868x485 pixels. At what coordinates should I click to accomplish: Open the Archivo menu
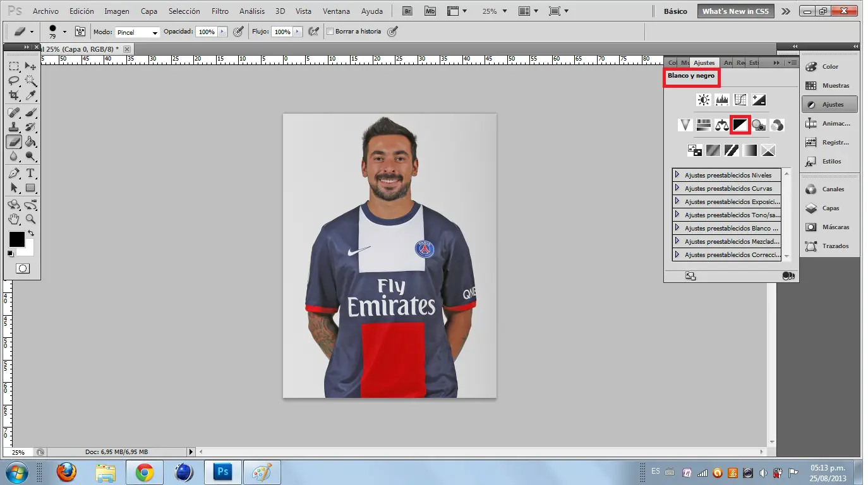[x=45, y=11]
